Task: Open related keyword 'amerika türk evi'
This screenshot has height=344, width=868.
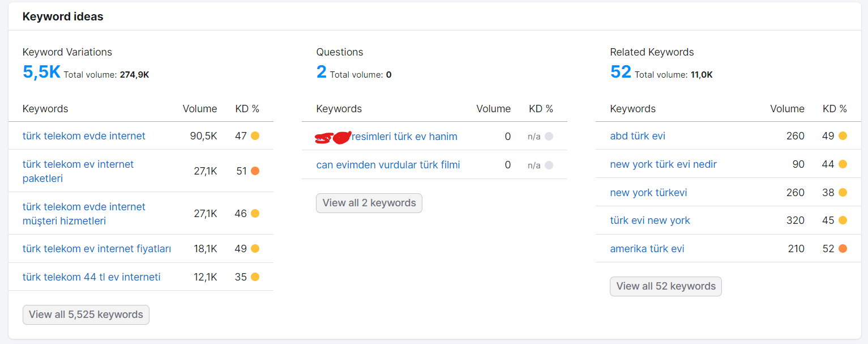Action: pos(647,249)
